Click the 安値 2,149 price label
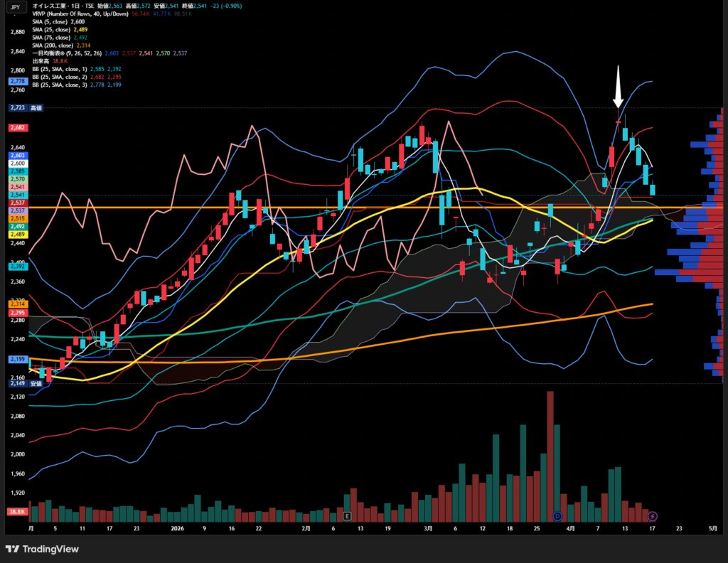The image size is (728, 563). 26,383
